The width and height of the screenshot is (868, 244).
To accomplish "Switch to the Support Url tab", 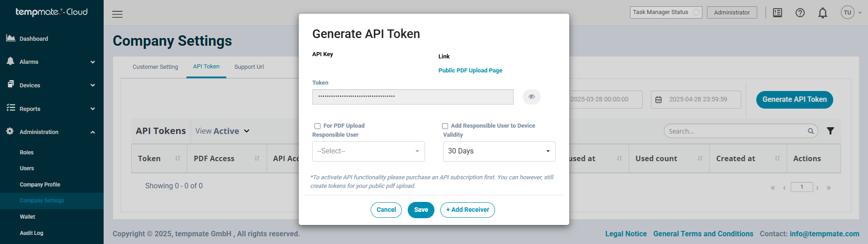I will point(249,67).
